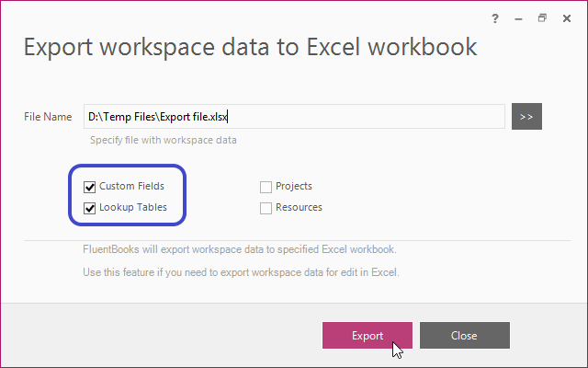
Task: Enable the Resources checkbox
Action: [x=266, y=208]
